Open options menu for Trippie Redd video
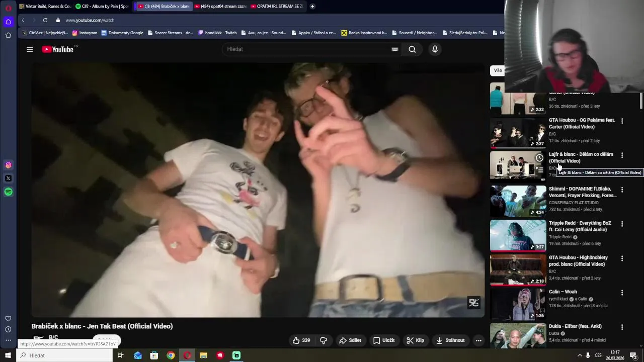This screenshot has height=362, width=644. 622,224
